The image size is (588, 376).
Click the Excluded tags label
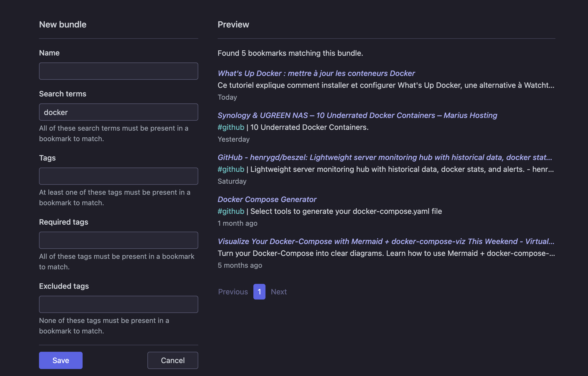pos(64,286)
